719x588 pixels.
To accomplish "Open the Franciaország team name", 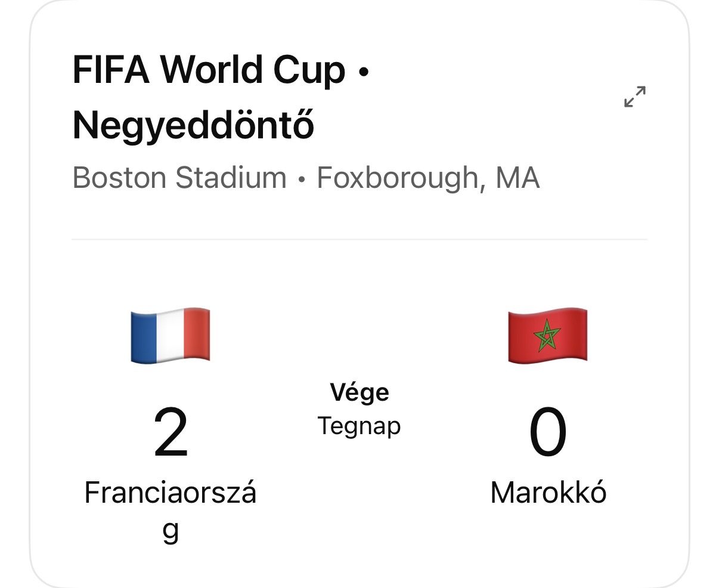I will [171, 511].
